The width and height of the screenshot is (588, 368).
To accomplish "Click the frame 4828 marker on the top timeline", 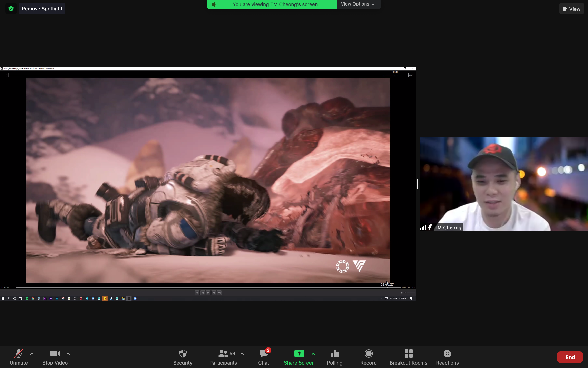I will [x=395, y=74].
